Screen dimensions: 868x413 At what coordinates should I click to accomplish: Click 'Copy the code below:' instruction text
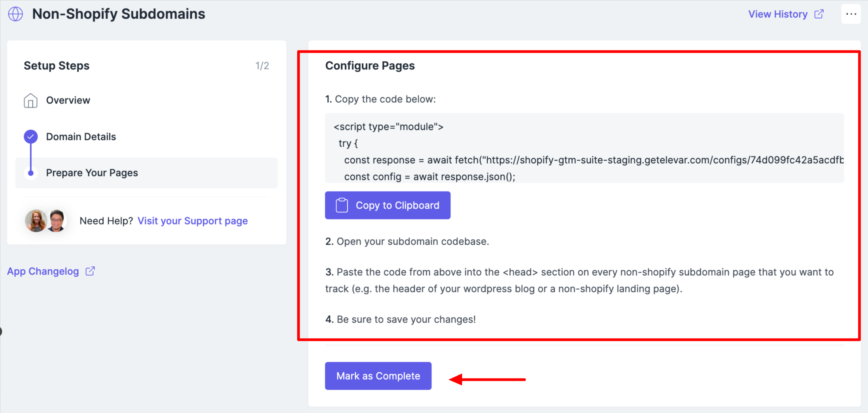tap(385, 99)
